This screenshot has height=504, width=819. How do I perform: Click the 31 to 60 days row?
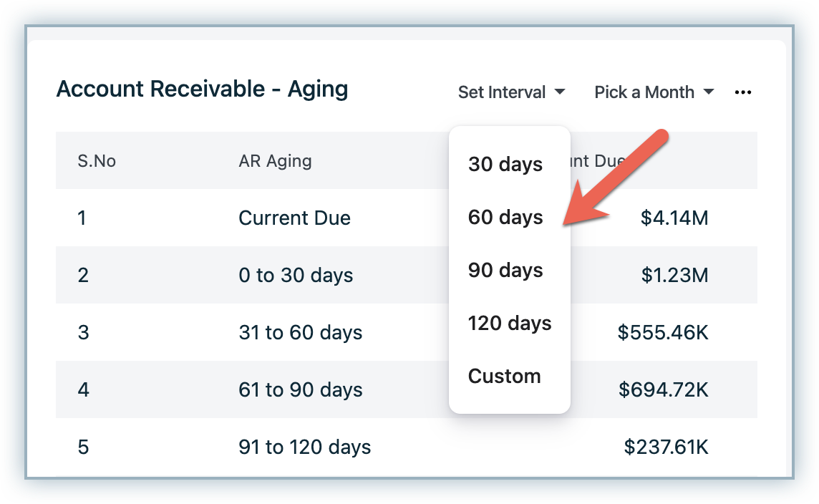(300, 333)
